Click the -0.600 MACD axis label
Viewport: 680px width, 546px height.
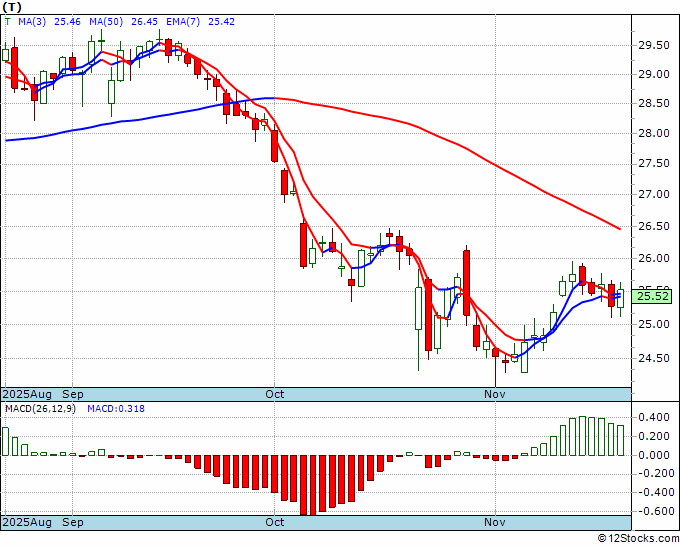coord(654,511)
